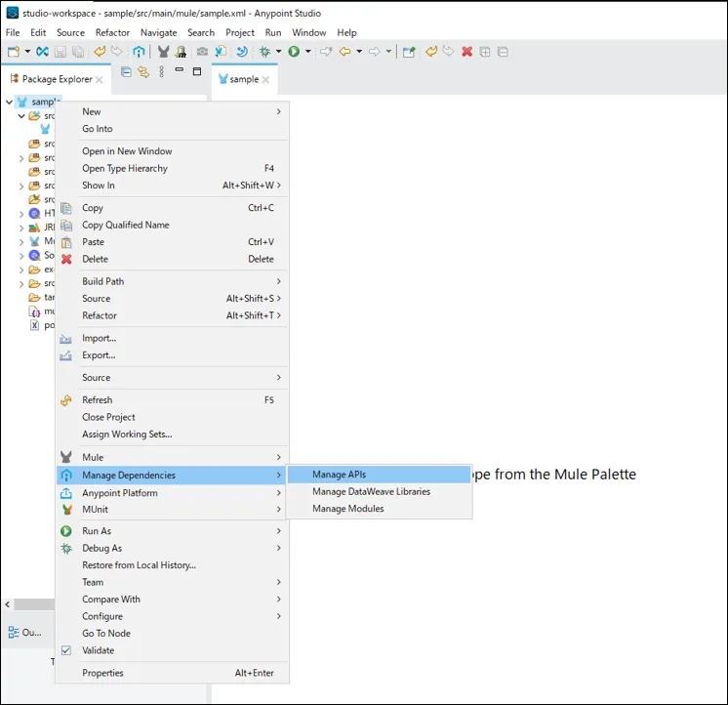Click the Manage Dependencies house toolbar icon
Screen dimensions: 728x705
(x=139, y=52)
